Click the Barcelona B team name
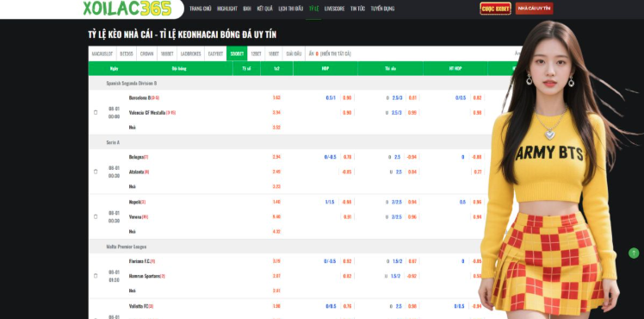The image size is (644, 319). (139, 97)
